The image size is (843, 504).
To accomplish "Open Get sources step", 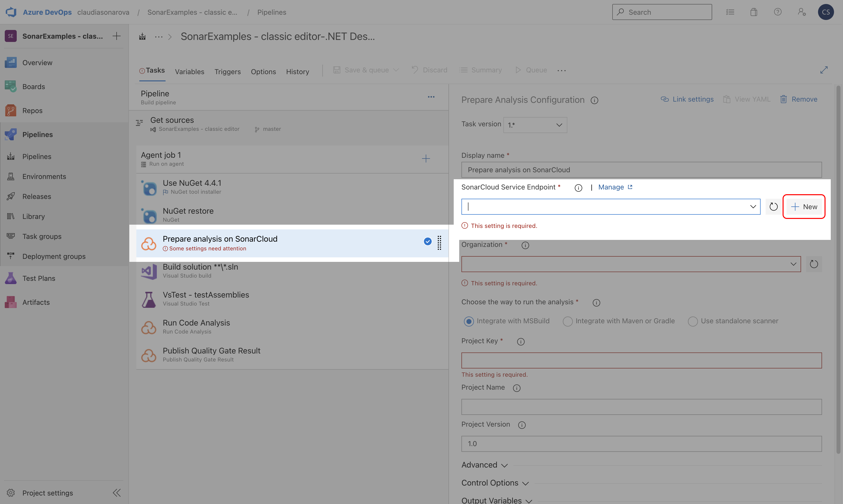I will [289, 124].
